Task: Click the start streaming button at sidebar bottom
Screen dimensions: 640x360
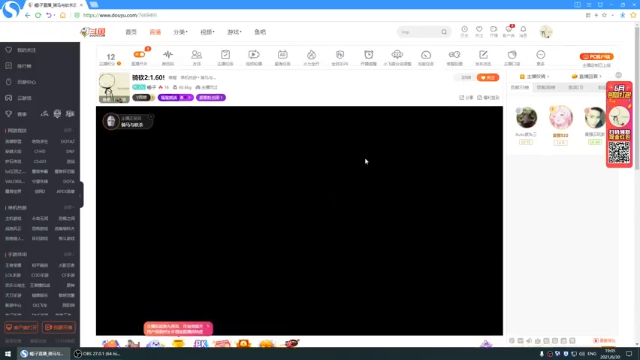Action: (59, 327)
